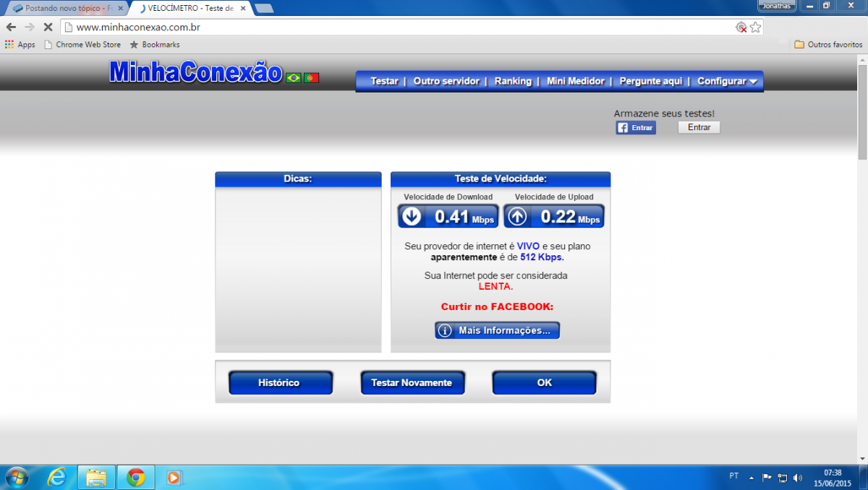Screen dimensions: 868x490
Task: Click the Mais Informações button
Action: 497,330
